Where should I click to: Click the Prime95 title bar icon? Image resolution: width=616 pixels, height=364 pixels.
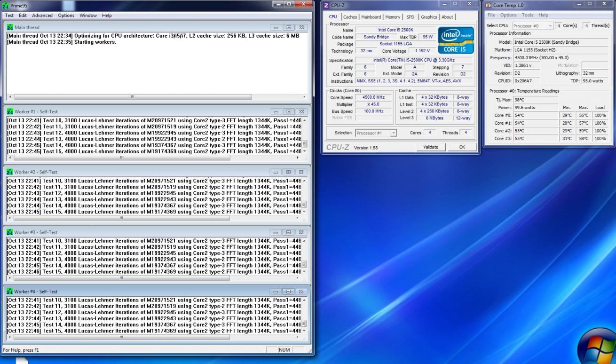6,5
